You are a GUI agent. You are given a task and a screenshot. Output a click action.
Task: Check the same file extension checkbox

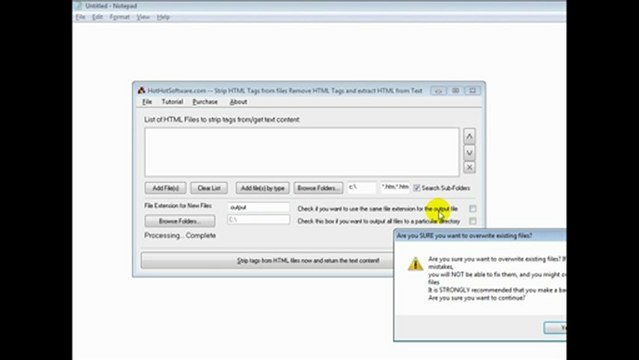pos(472,209)
